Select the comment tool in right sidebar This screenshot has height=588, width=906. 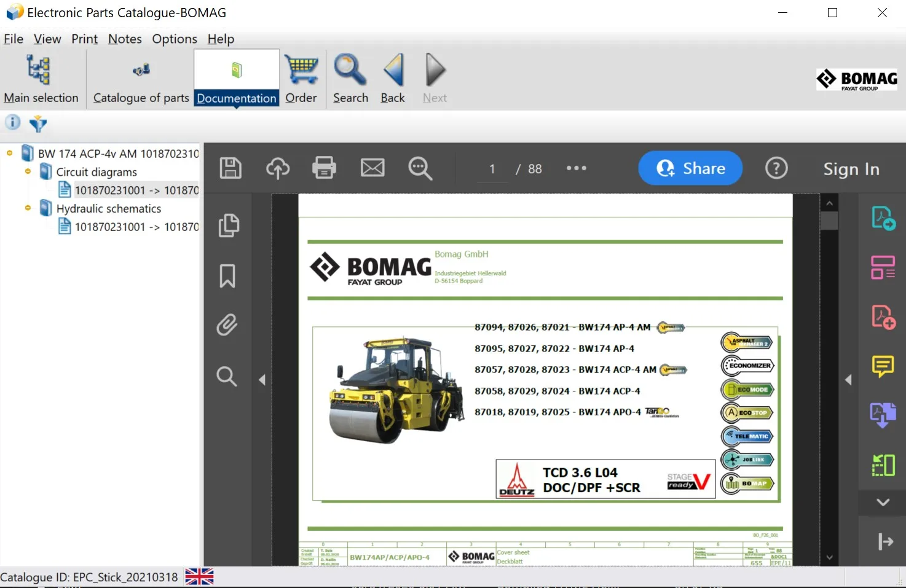883,366
